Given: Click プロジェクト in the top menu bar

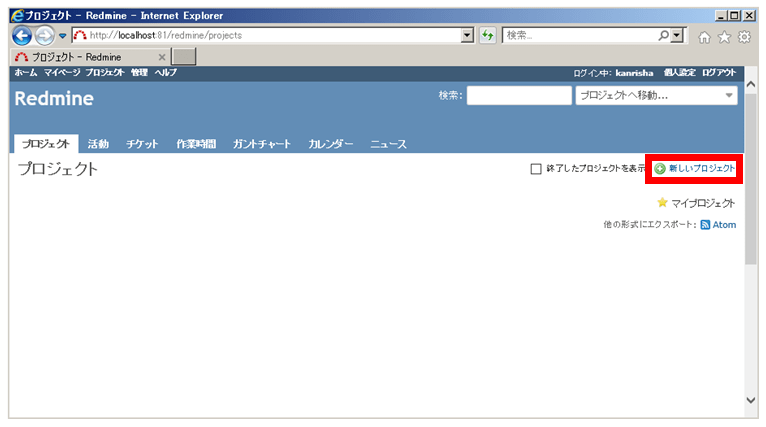Looking at the screenshot, I should [x=105, y=73].
